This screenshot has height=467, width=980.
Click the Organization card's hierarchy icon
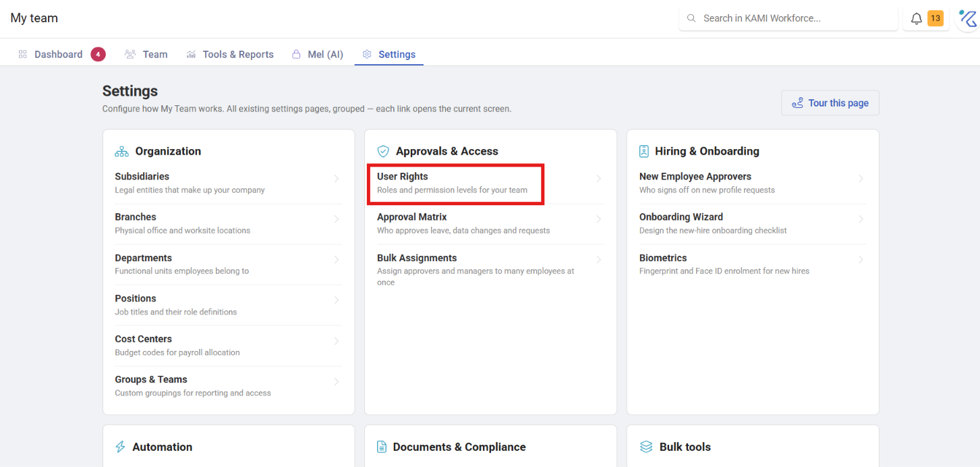pos(121,151)
